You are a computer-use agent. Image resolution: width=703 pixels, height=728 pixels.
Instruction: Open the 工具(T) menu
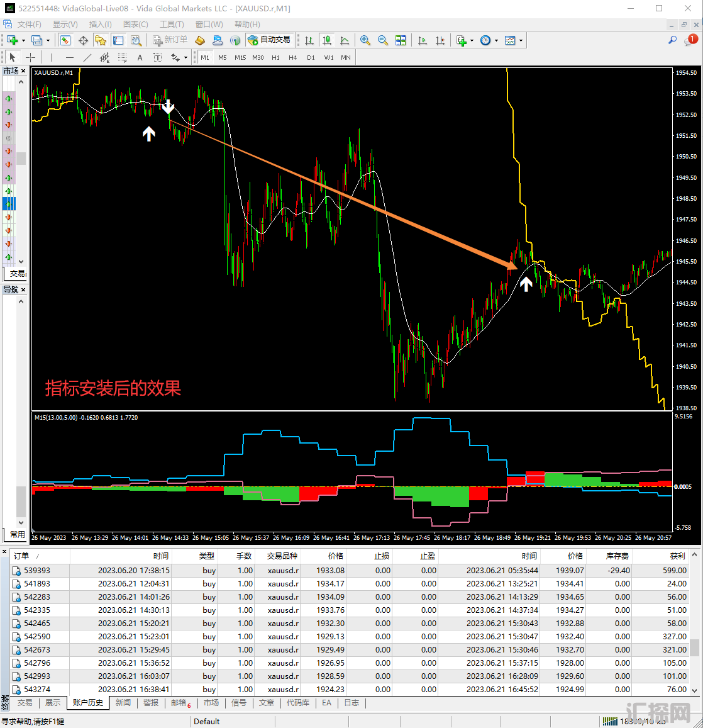[172, 24]
